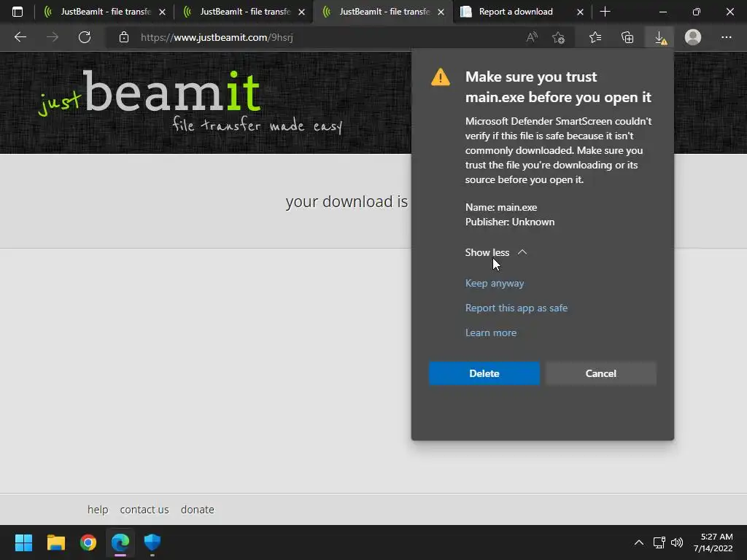Close the first JustBeamIt tab

[163, 12]
